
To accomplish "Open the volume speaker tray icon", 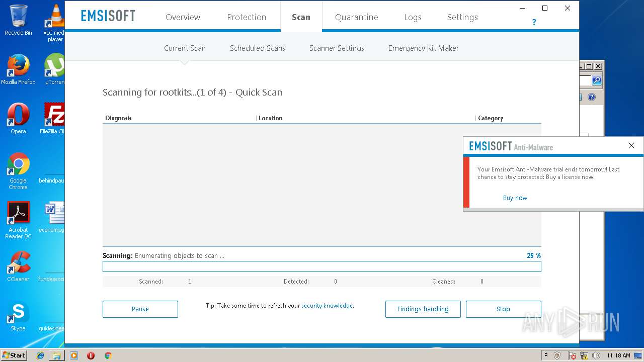I will [x=596, y=355].
